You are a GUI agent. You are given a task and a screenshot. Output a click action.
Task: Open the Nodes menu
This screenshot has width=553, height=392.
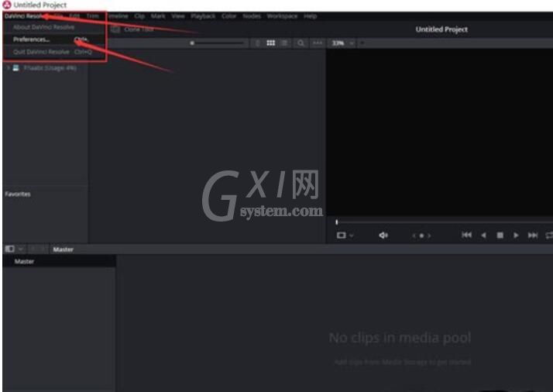point(252,15)
